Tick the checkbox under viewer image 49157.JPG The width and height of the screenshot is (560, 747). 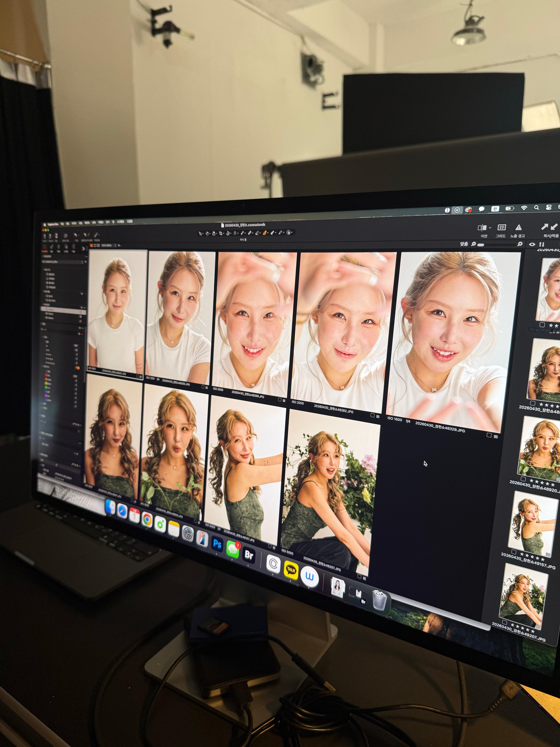pos(270,546)
